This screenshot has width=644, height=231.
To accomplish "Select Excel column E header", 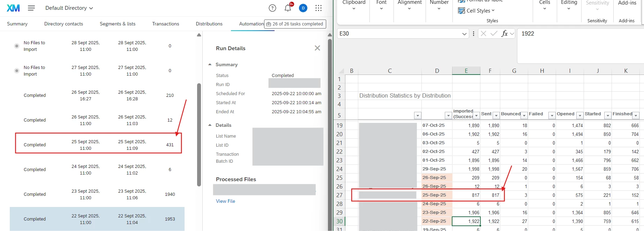I will 466,71.
